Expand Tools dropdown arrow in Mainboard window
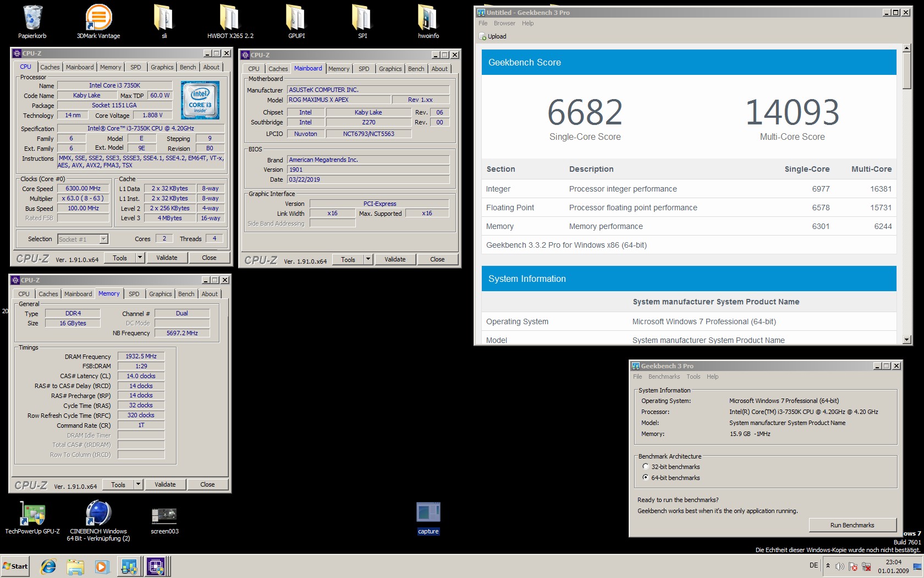Image resolution: width=924 pixels, height=578 pixels. [x=368, y=259]
